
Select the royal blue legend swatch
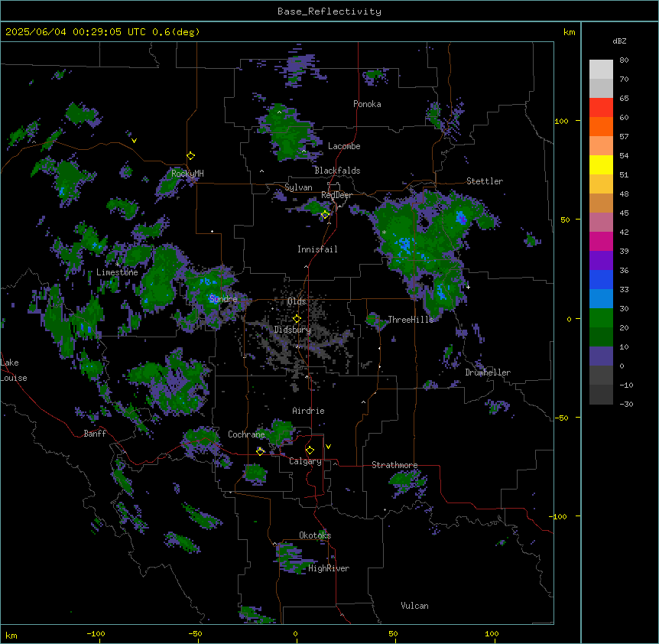601,279
